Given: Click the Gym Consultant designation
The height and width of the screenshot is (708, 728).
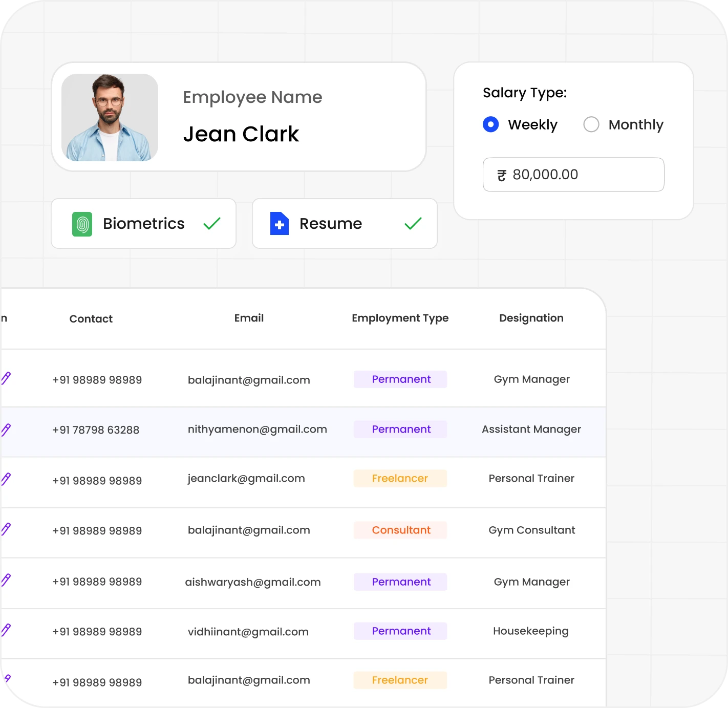Looking at the screenshot, I should coord(532,530).
